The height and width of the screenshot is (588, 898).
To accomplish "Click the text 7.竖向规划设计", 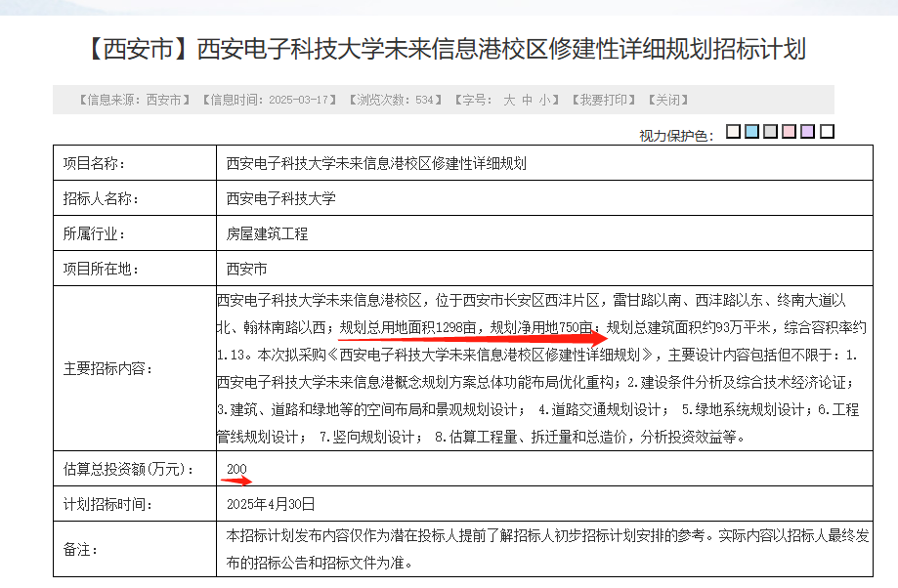I will pos(367,438).
